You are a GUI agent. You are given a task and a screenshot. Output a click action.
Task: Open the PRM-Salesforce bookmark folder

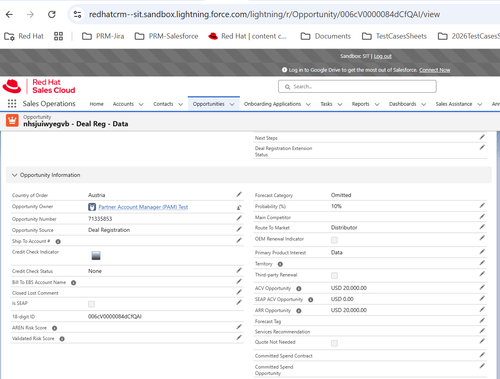(x=166, y=36)
